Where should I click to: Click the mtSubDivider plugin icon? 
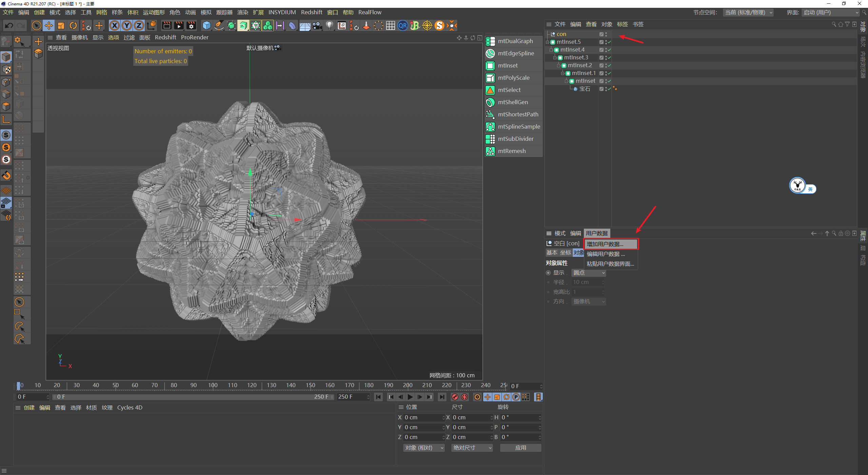(x=490, y=139)
